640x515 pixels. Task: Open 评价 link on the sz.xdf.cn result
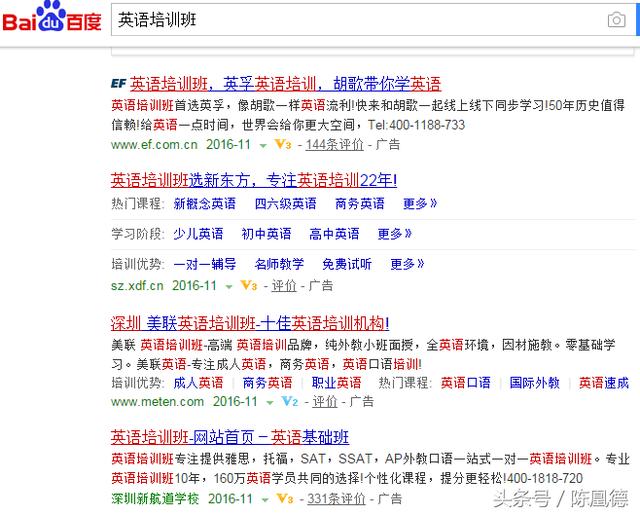(284, 286)
